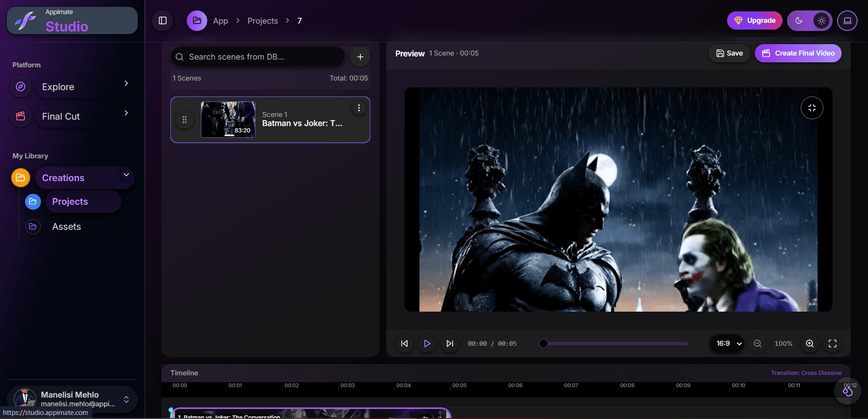The width and height of the screenshot is (868, 419).
Task: Click the Final Cut clapperboard icon
Action: (20, 116)
